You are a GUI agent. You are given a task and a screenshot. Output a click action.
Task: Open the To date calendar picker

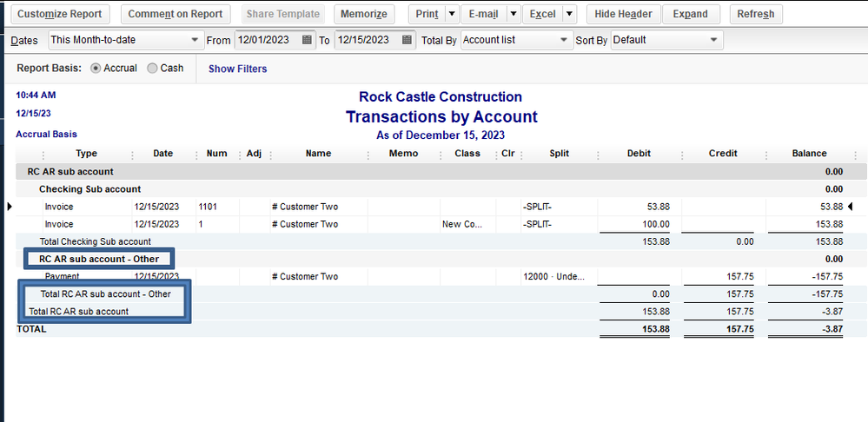(x=407, y=40)
